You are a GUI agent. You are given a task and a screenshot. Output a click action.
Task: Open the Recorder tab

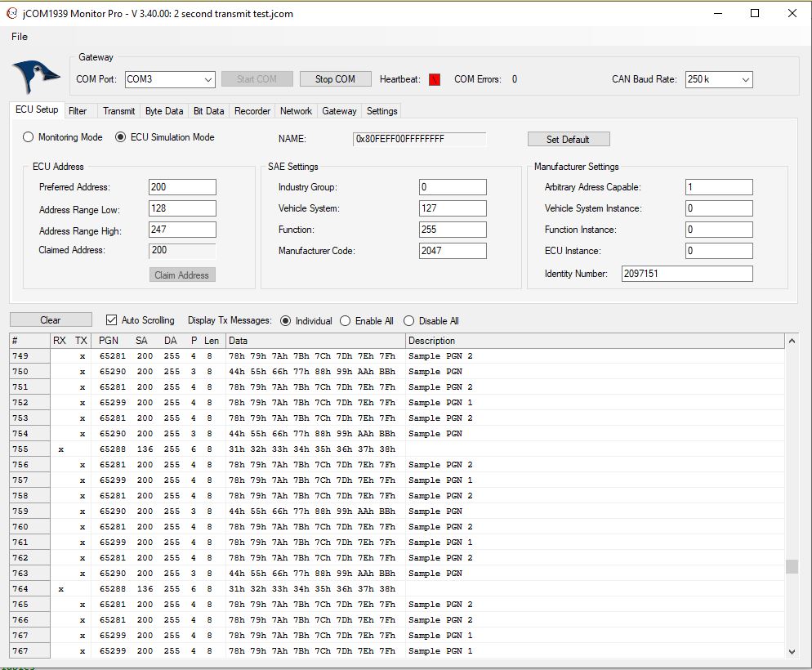coord(252,111)
